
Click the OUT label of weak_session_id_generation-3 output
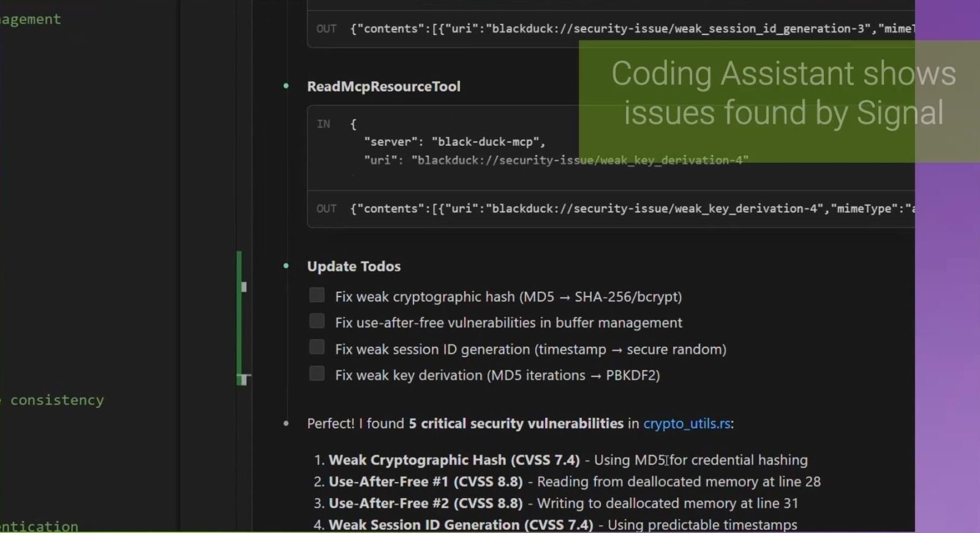(x=326, y=29)
